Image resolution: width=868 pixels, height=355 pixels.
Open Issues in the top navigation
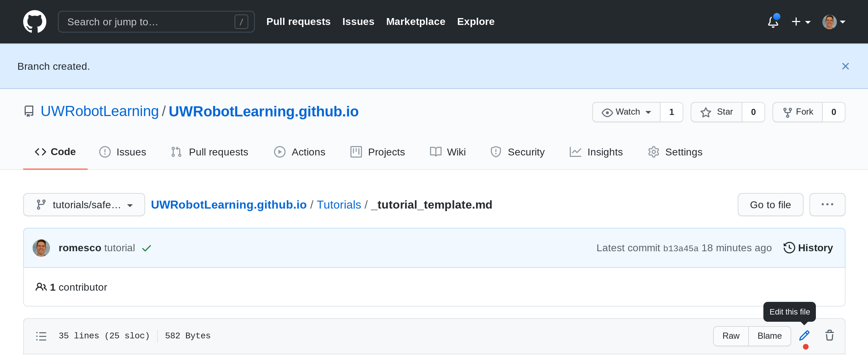pyautogui.click(x=358, y=22)
